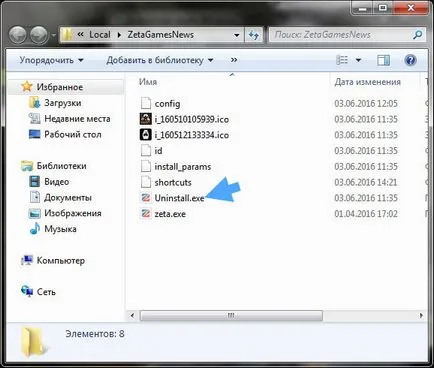This screenshot has width=434, height=368.
Task: Select file i_160510105939.ico
Action: [192, 119]
